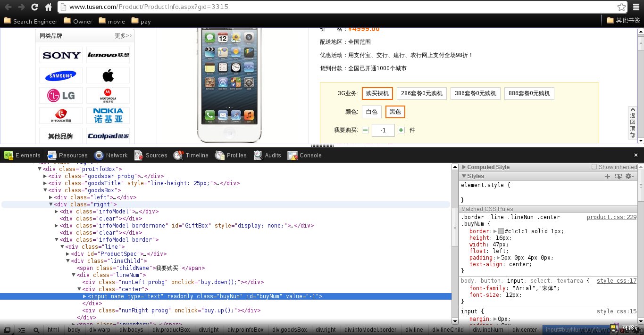Click the quantity input showing -1
The width and height of the screenshot is (644, 335).
(383, 130)
